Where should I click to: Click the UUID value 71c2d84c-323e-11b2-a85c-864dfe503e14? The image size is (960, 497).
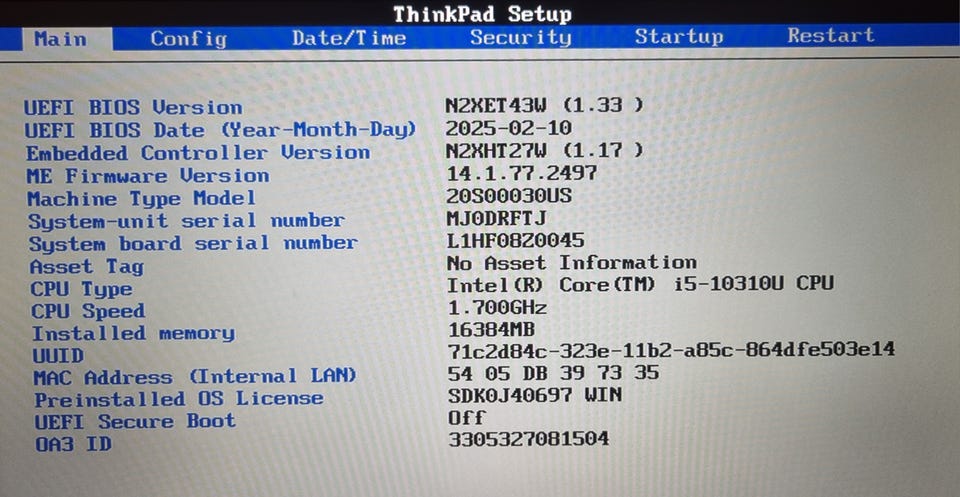coord(671,350)
